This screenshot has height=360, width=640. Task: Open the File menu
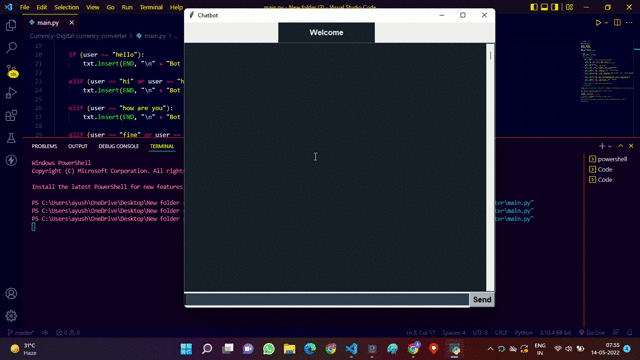click(24, 7)
